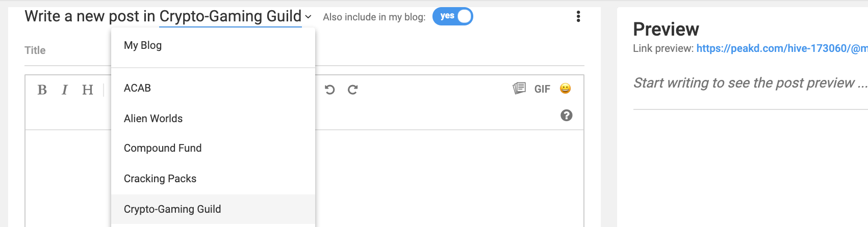The height and width of the screenshot is (227, 868).
Task: Collapse the Crypto-Gaming Guild community dropdown
Action: point(235,16)
